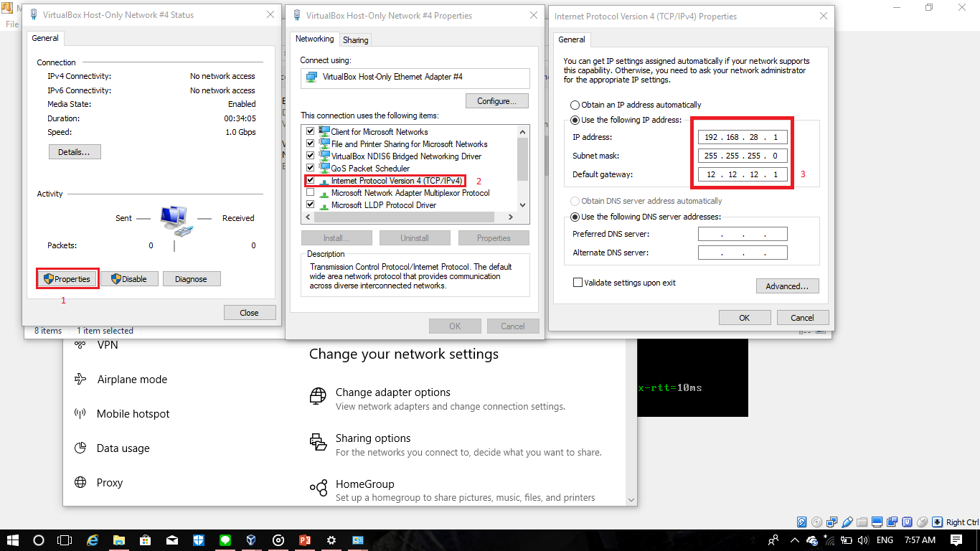Click Disable button in Status window
Screen dimensions: 980x551
(x=129, y=279)
